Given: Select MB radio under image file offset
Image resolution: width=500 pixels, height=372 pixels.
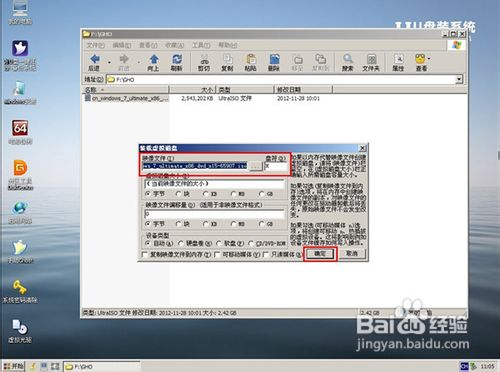Looking at the screenshot, I should coord(234,224).
